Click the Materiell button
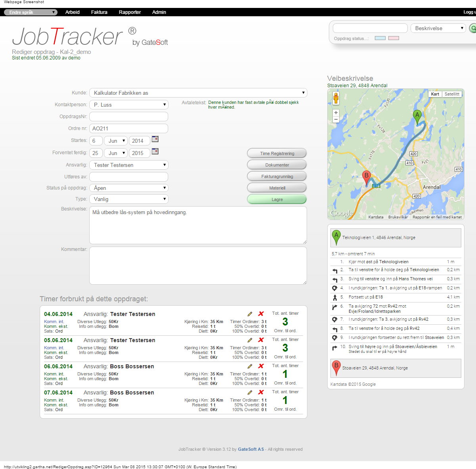This screenshot has height=469, width=476. (277, 188)
